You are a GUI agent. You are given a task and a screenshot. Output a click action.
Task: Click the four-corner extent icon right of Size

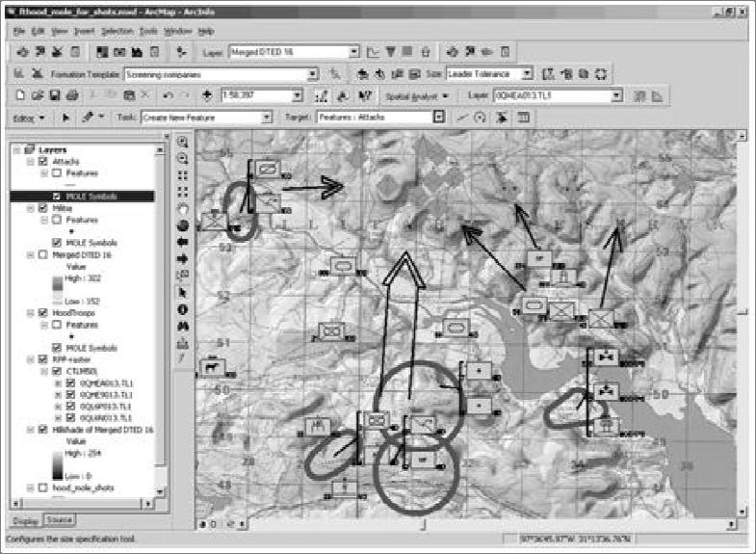pyautogui.click(x=601, y=74)
